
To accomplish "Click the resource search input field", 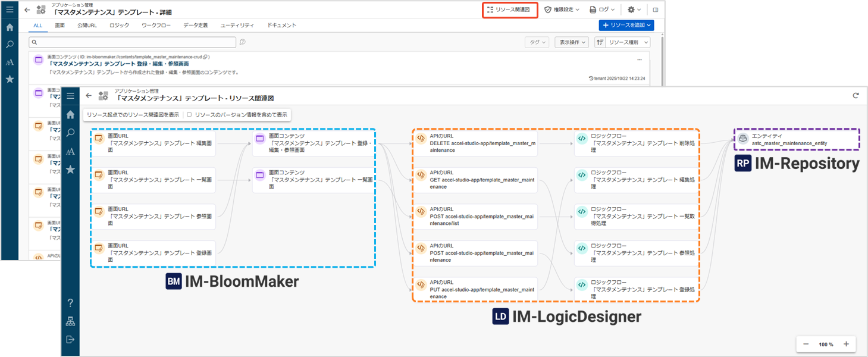I will [x=132, y=42].
